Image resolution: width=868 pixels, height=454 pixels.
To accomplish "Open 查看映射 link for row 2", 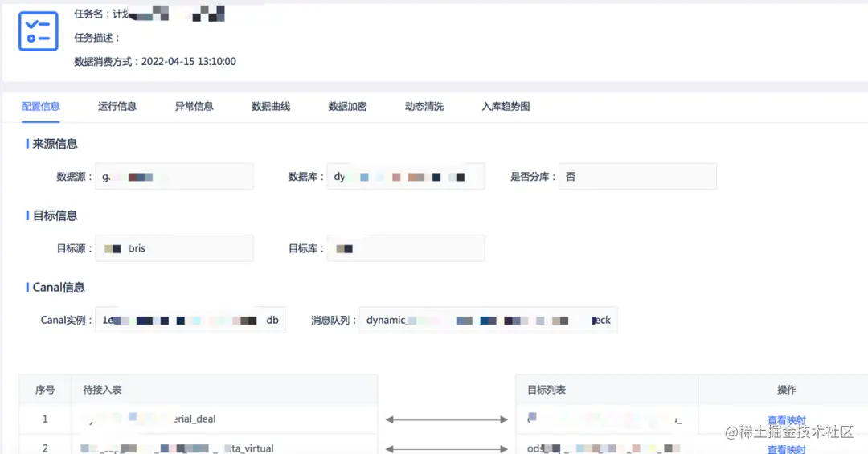I will (x=787, y=449).
